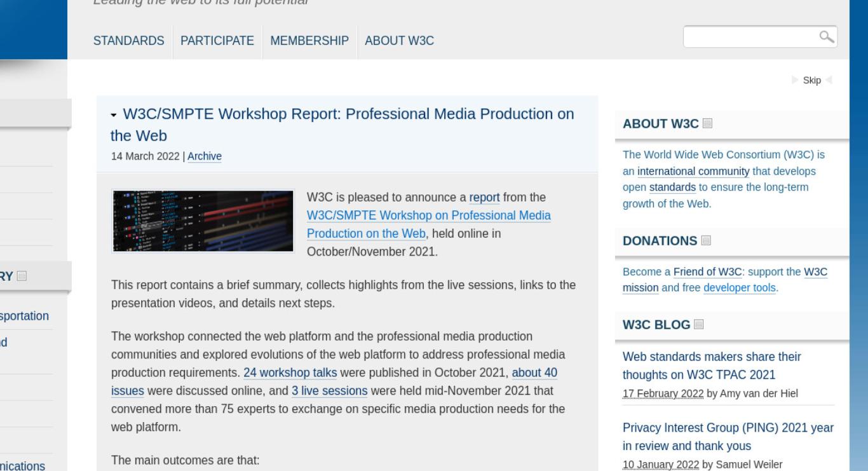The image size is (868, 471).
Task: Click the "W3C BLOG" sidebar heading text
Action: 656,325
